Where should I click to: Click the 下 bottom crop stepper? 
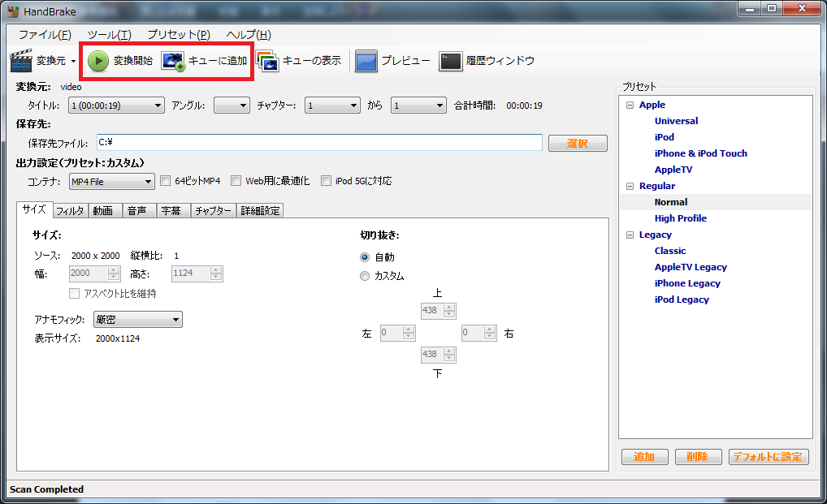[439, 355]
